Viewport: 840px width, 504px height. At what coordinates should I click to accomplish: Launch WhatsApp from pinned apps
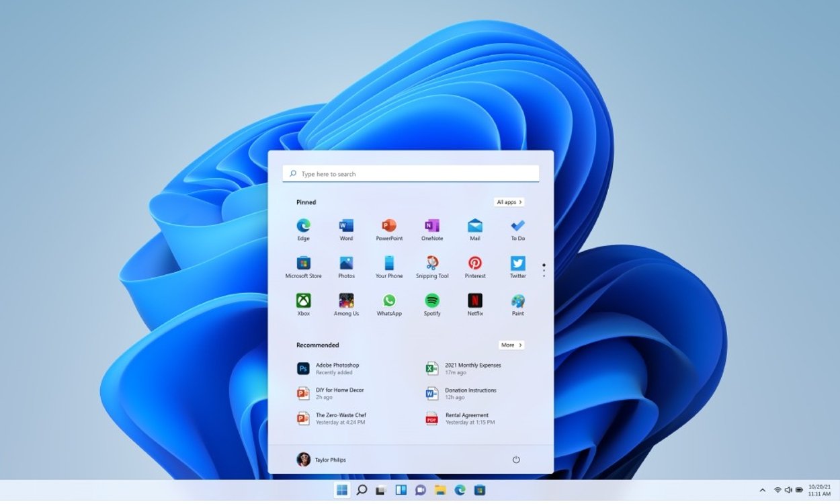[389, 305]
